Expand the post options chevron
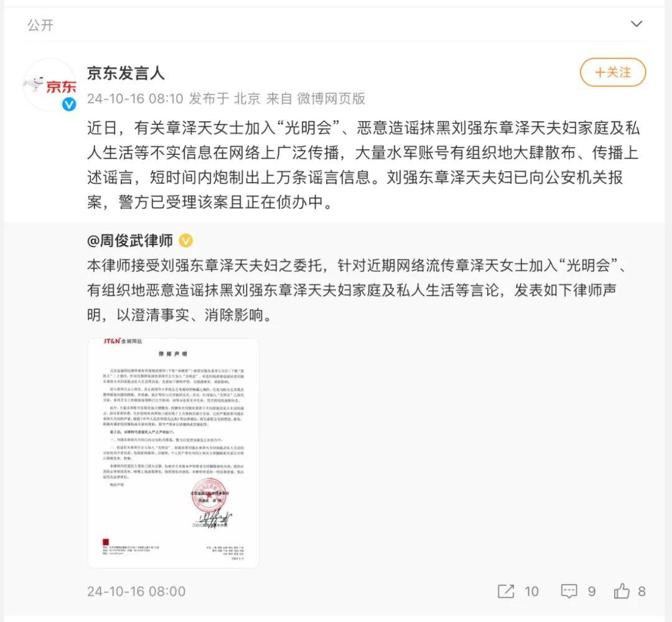 pos(637,24)
